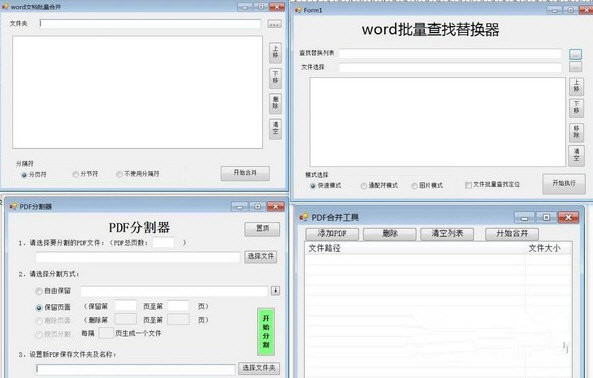Screen dimensions: 593x378
Task: Click the 保留第 start page field
Action: (126, 306)
